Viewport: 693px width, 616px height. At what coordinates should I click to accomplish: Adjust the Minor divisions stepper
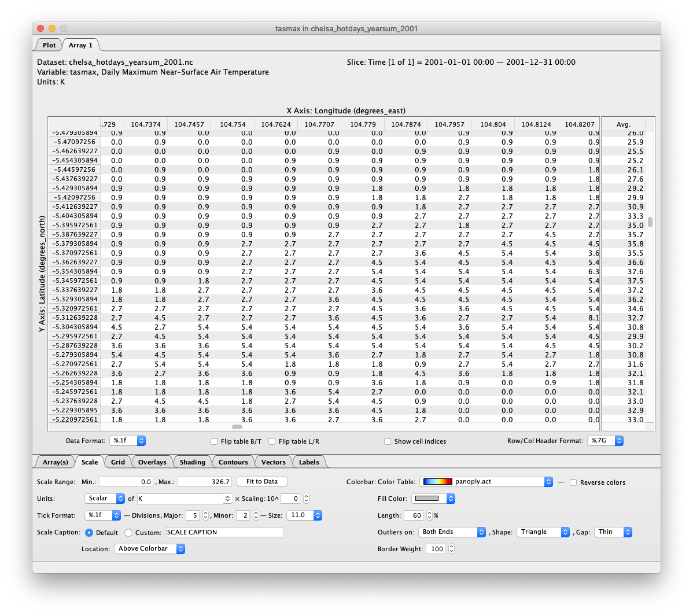coord(256,515)
